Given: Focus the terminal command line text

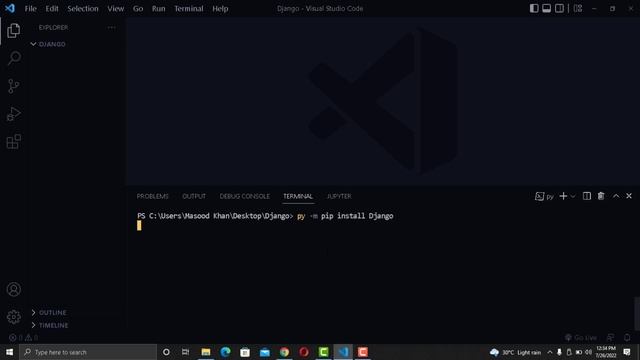Looking at the screenshot, I should [x=265, y=216].
